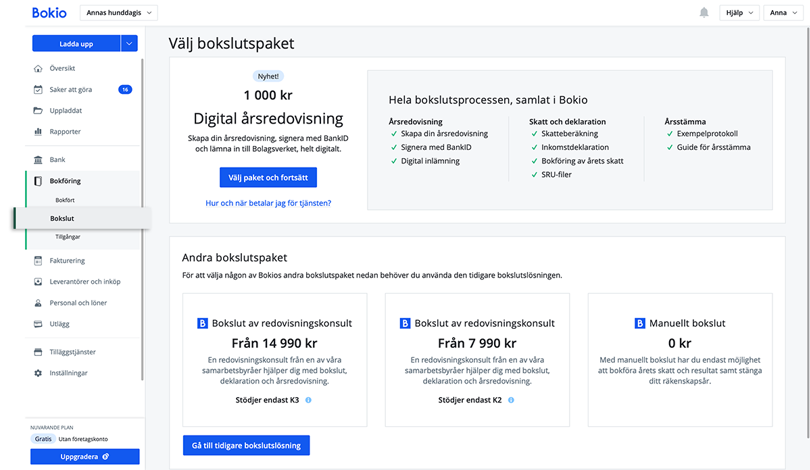This screenshot has width=810, height=470.
Task: Click the Exempelprotokoll text
Action: (707, 133)
